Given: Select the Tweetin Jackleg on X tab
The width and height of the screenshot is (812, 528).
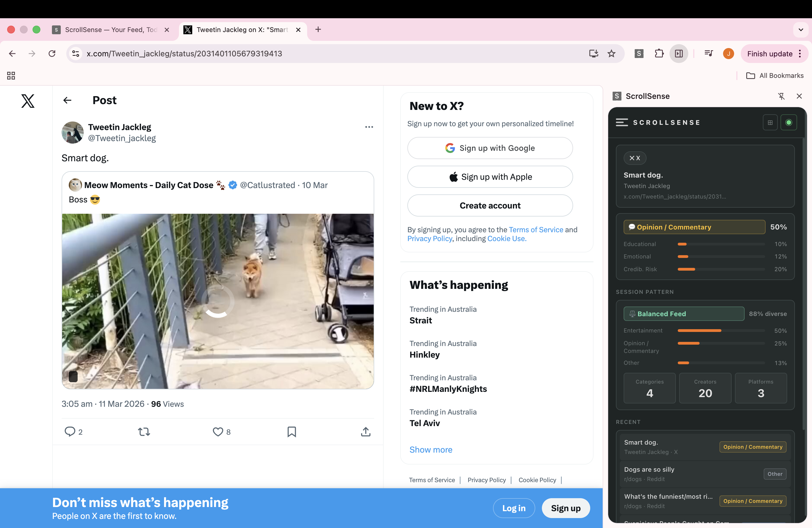Looking at the screenshot, I should tap(242, 30).
